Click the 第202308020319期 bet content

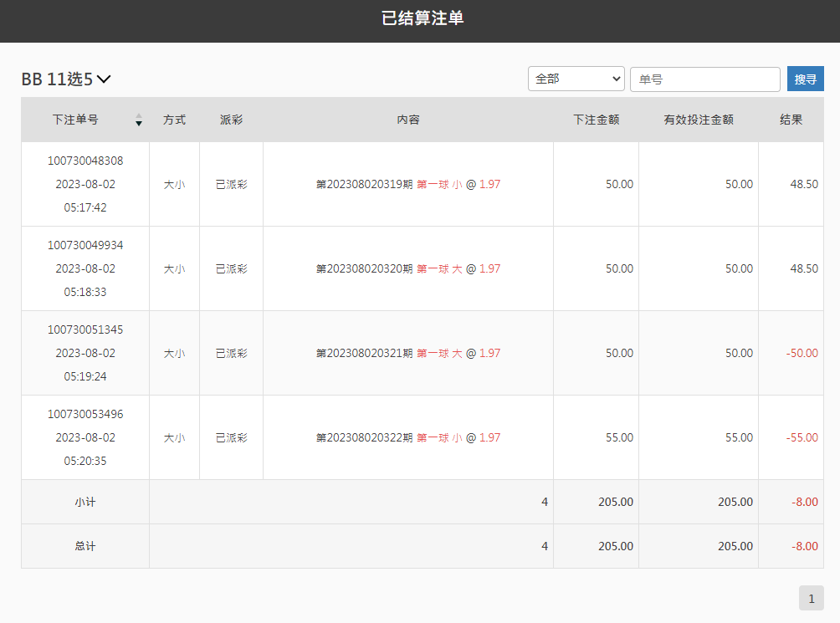pyautogui.click(x=407, y=184)
